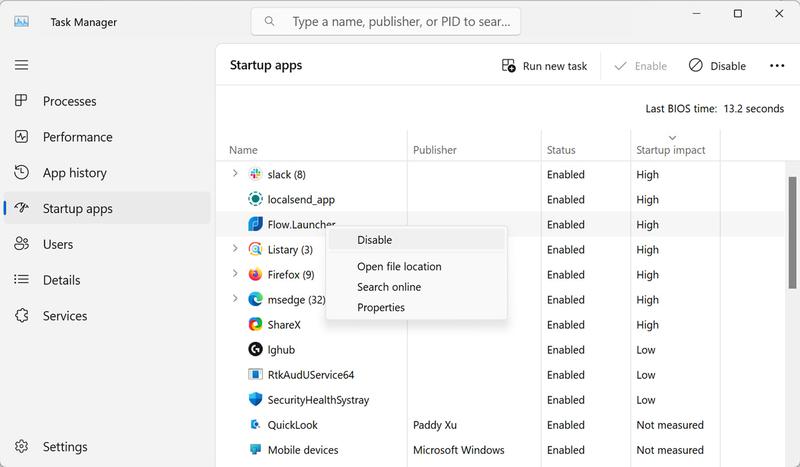Open Task Manager Settings

[64, 447]
